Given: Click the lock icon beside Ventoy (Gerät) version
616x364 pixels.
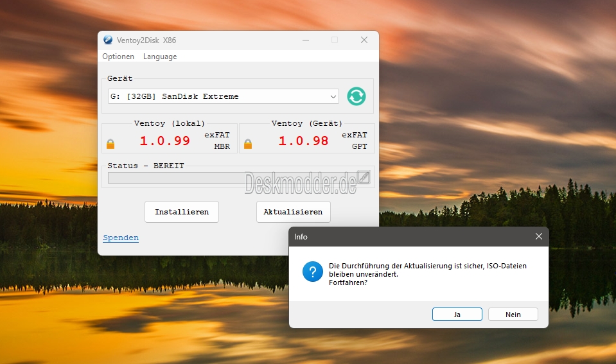Looking at the screenshot, I should coord(248,144).
